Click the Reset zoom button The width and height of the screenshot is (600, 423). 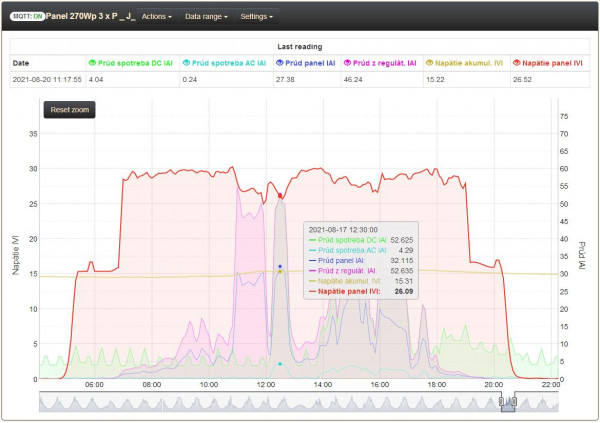click(70, 110)
